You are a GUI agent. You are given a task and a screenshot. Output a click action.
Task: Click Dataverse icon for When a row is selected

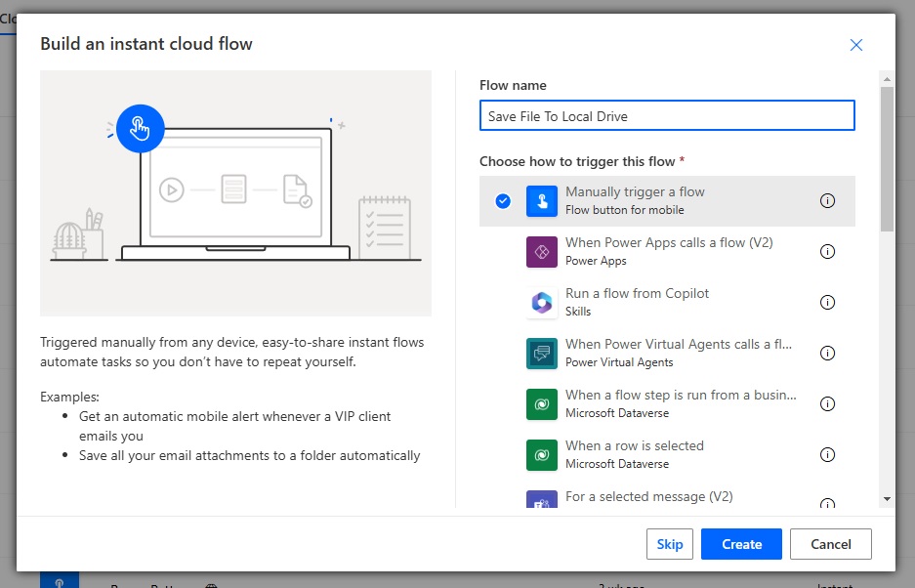coord(542,455)
